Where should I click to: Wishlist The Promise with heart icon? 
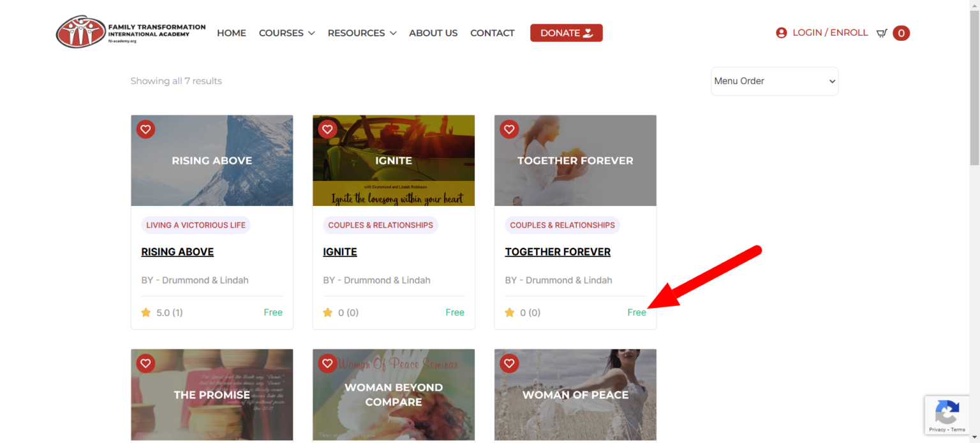145,363
